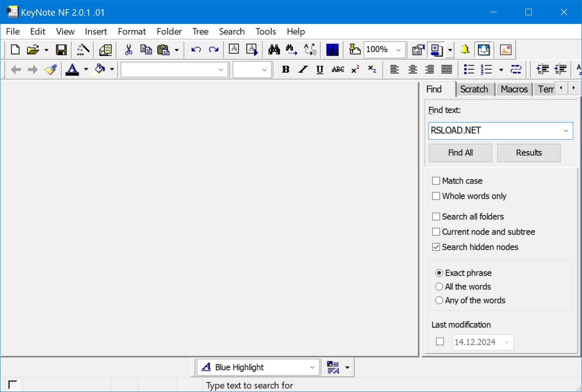Select the 'Any of the words' option
This screenshot has width=582, height=392.
(439, 300)
